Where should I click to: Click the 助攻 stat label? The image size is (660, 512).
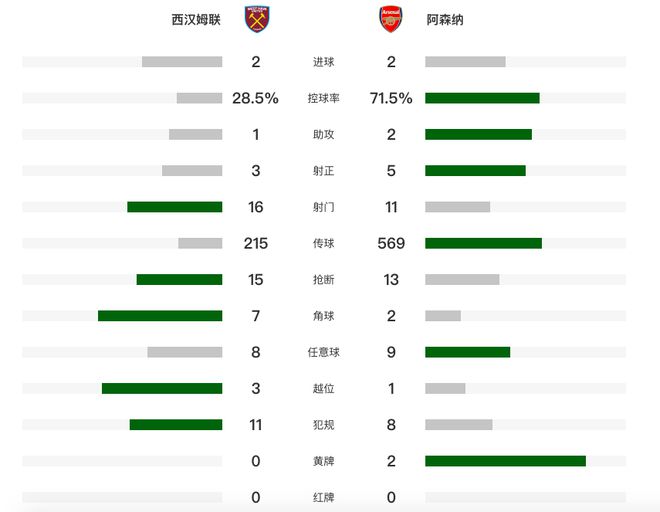point(324,135)
